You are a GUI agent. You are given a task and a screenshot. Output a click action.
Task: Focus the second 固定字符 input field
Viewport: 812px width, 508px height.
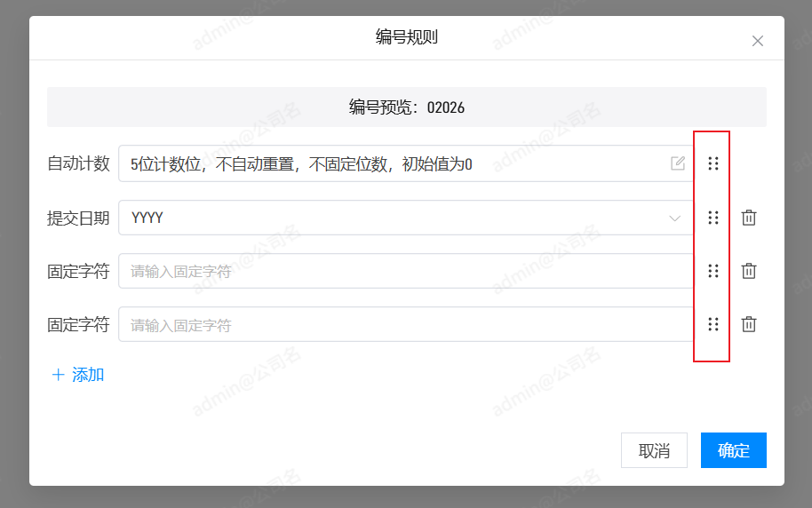click(x=404, y=324)
